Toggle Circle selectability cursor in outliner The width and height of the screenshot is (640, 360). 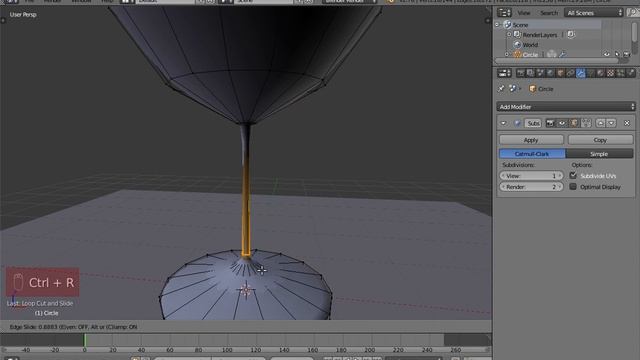pyautogui.click(x=617, y=54)
